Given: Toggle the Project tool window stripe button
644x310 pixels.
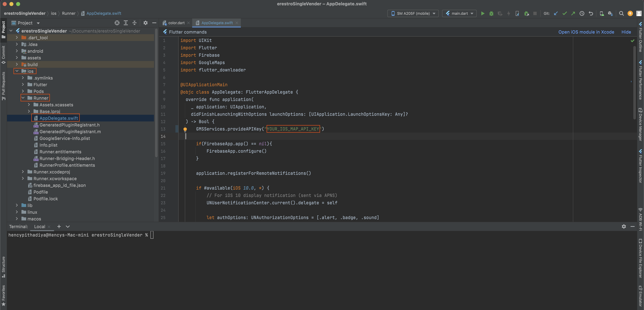Looking at the screenshot, I should tap(4, 30).
